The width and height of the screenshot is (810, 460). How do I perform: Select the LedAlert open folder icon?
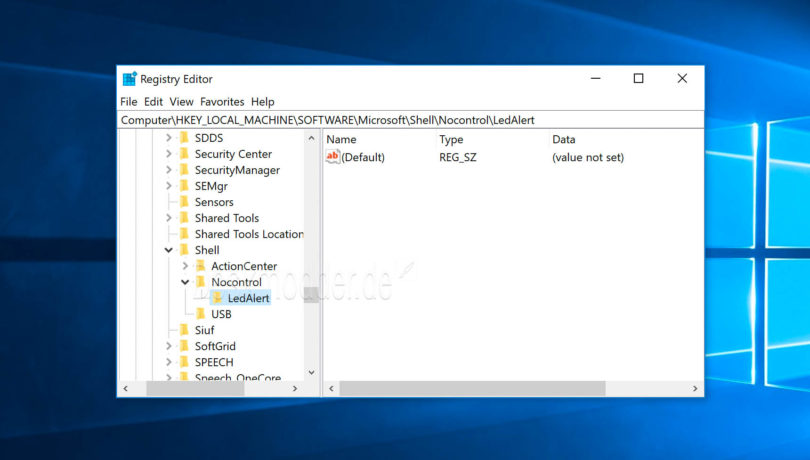point(217,298)
